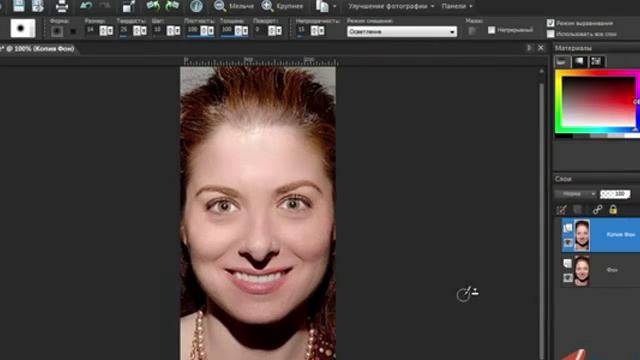Click the greyed-out icon beside the Layers brush icon
This screenshot has height=360, width=640.
coord(577,210)
